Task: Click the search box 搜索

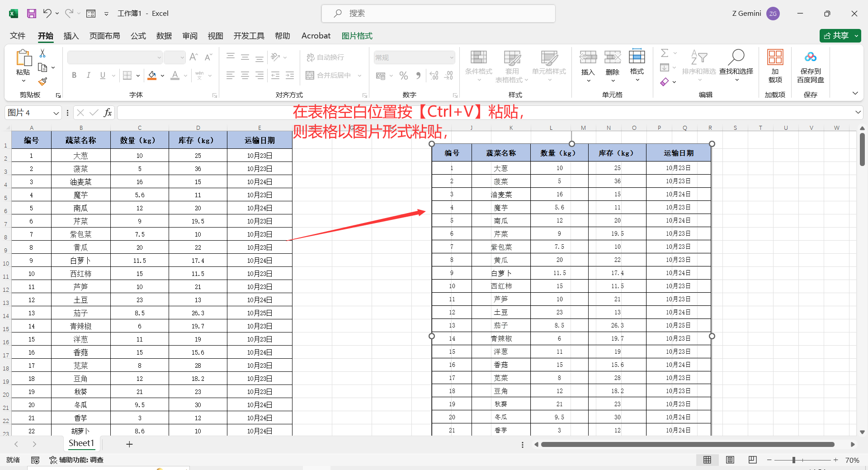Action: 439,14
